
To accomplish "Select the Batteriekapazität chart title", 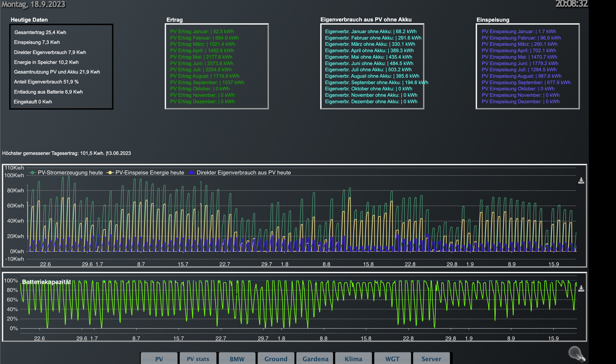I will (x=46, y=282).
